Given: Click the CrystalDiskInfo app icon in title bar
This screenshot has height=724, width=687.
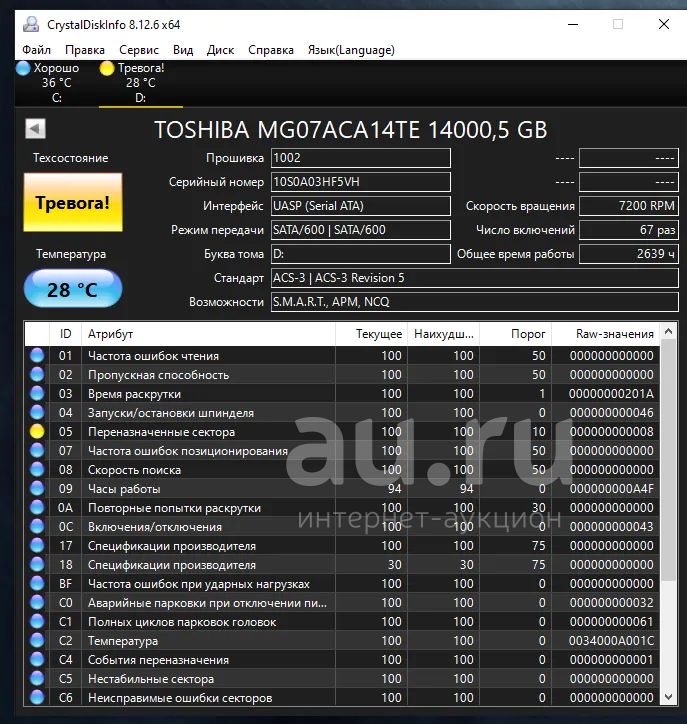Looking at the screenshot, I should click(31, 24).
